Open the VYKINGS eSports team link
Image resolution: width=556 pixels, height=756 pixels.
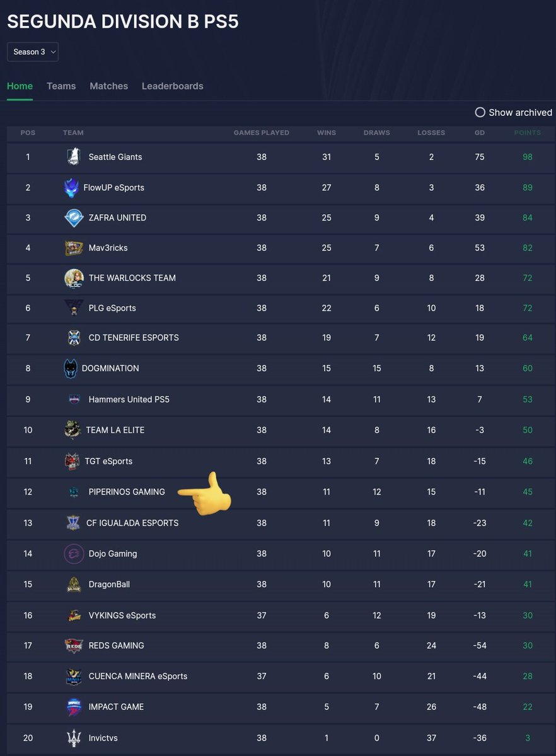tap(122, 615)
